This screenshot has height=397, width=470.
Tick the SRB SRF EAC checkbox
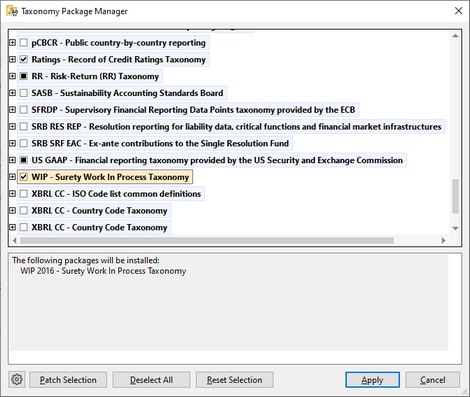coord(23,143)
